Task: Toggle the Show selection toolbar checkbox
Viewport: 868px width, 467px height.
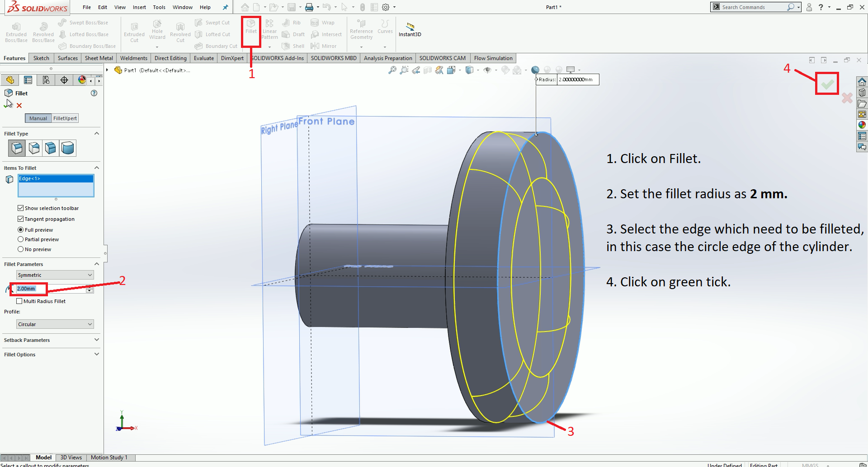Action: (x=20, y=208)
